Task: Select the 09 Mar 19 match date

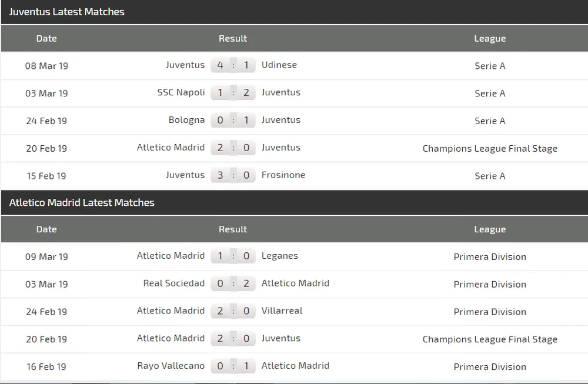Action: click(46, 256)
